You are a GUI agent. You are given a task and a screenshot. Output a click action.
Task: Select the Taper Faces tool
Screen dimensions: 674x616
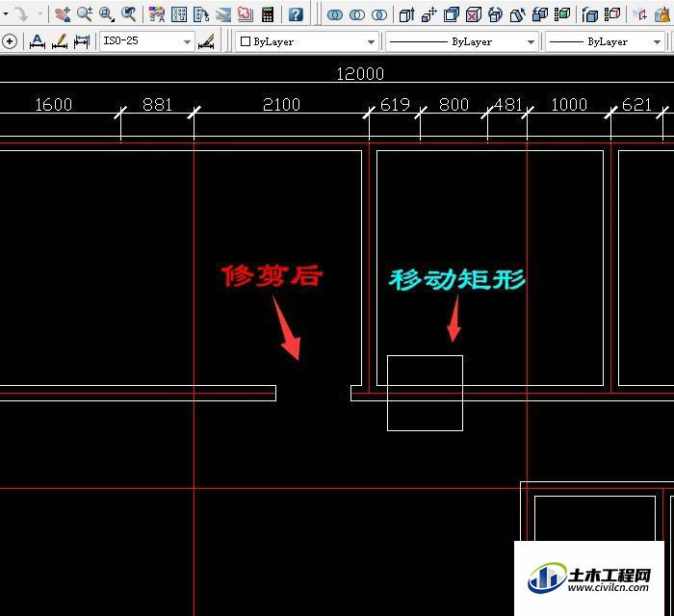click(x=518, y=14)
